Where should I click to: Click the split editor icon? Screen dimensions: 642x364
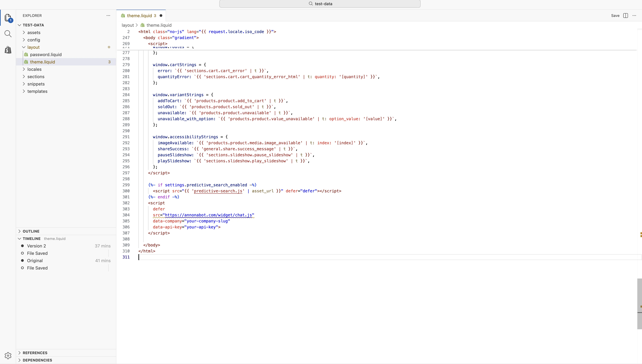[625, 16]
